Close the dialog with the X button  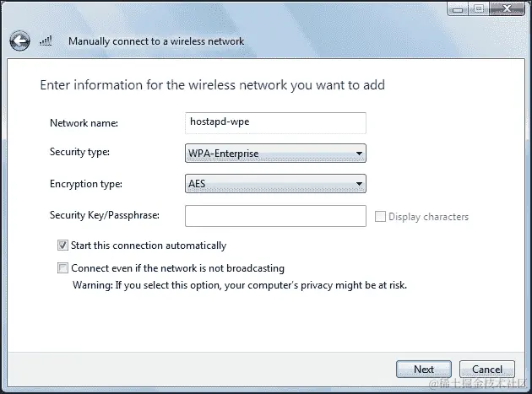point(507,8)
